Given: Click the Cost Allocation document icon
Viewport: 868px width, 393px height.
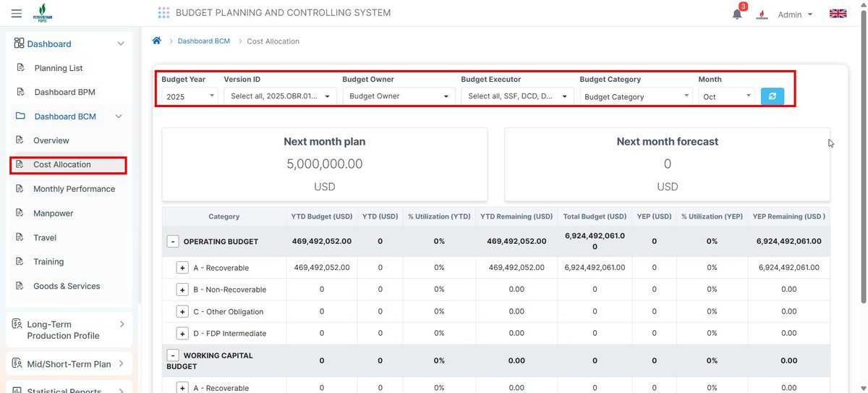Looking at the screenshot, I should tap(20, 164).
